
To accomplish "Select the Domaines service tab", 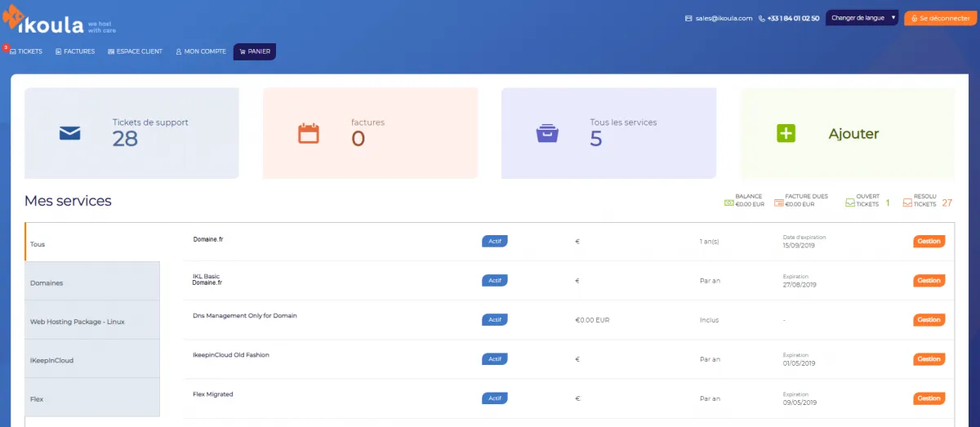I will pos(92,282).
